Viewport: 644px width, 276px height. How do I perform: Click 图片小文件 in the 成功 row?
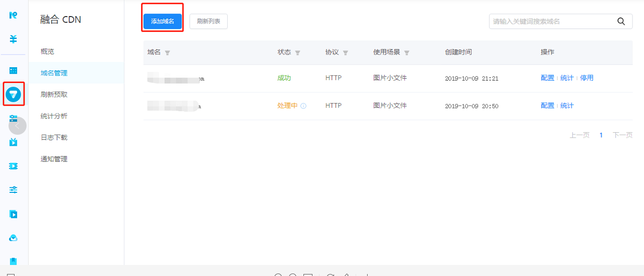pyautogui.click(x=390, y=78)
